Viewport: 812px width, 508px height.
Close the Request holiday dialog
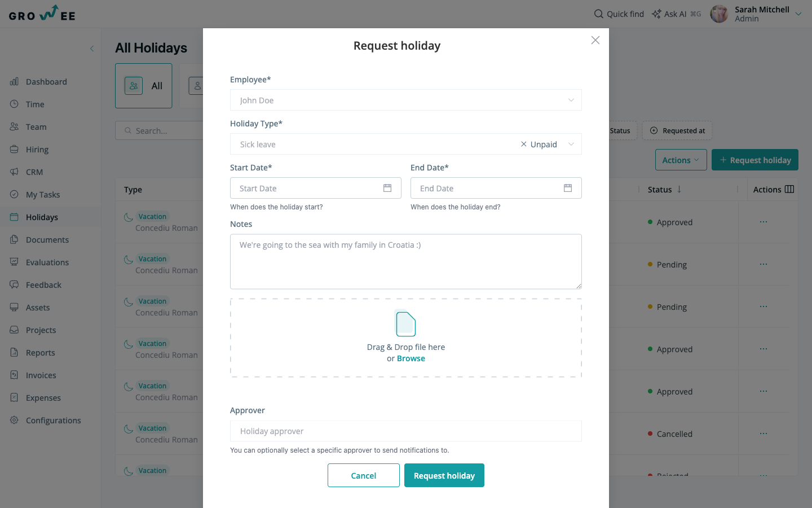coord(595,40)
